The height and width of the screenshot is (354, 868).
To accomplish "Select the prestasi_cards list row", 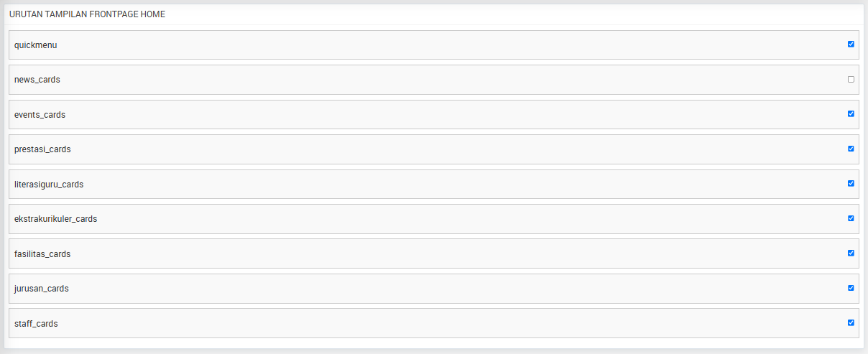I will [434, 149].
